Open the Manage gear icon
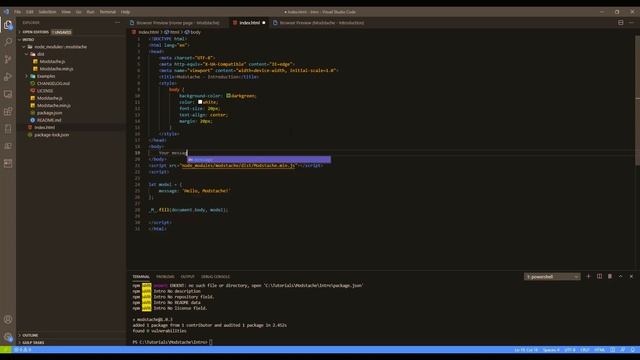The width and height of the screenshot is (640, 360). (x=8, y=337)
